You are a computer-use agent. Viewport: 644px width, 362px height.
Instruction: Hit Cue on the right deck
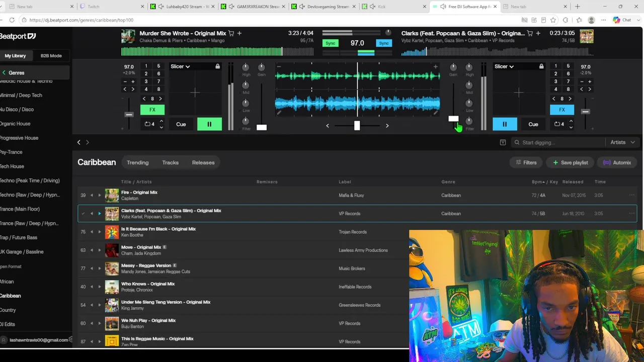coord(533,124)
